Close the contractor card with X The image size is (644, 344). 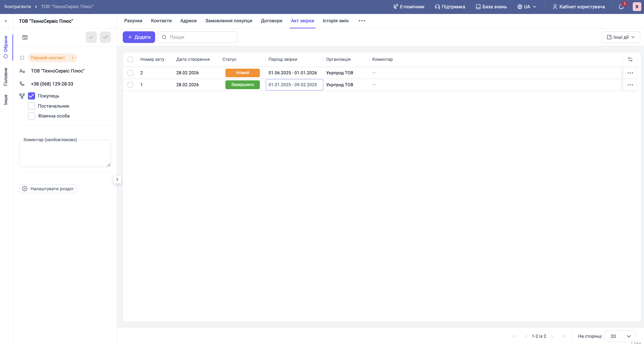pos(6,21)
